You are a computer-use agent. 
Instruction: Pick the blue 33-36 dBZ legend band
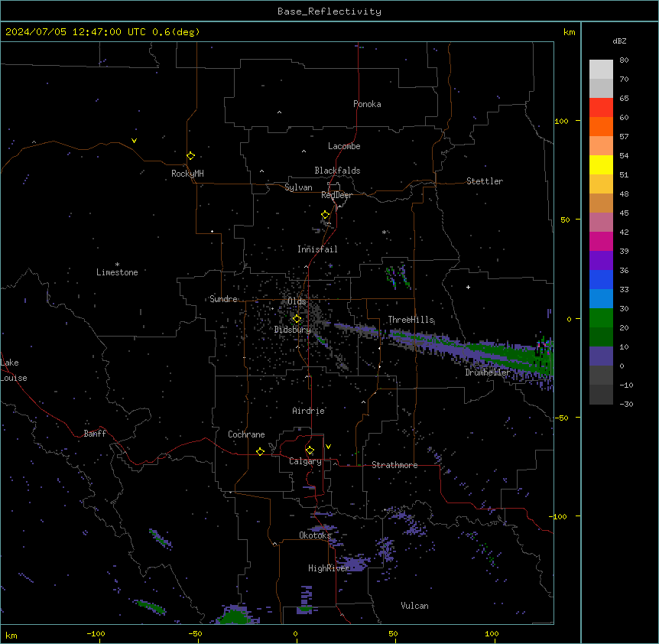[x=601, y=279]
